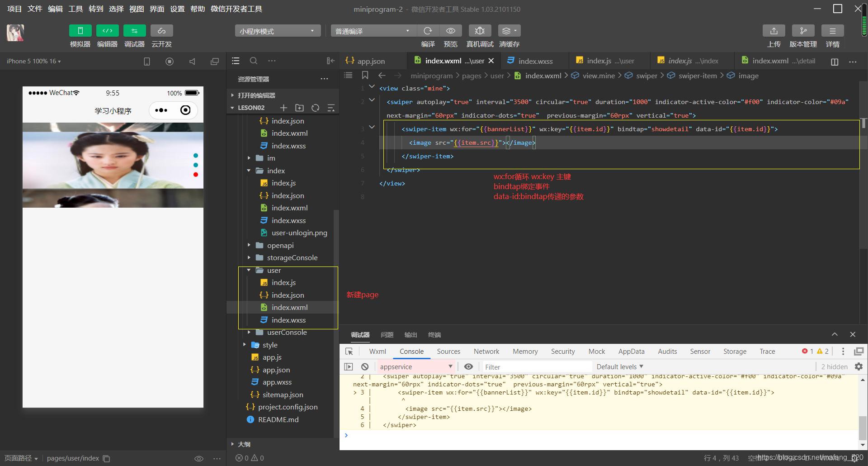Refresh the file explorer tree
Viewport: 868px width, 466px height.
316,108
